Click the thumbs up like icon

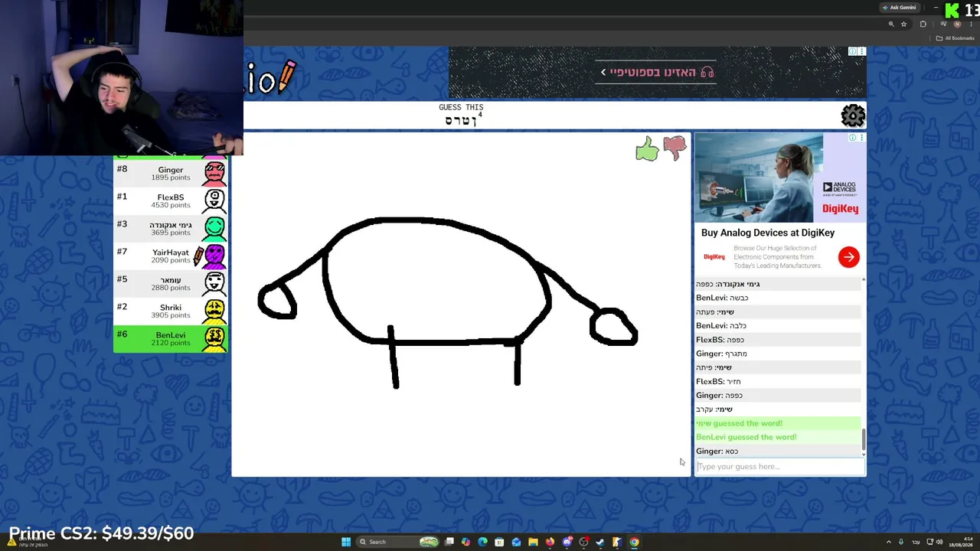pos(647,148)
